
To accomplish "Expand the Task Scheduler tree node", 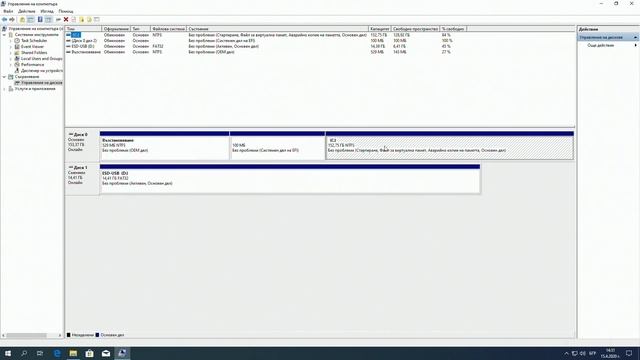I will click(11, 41).
